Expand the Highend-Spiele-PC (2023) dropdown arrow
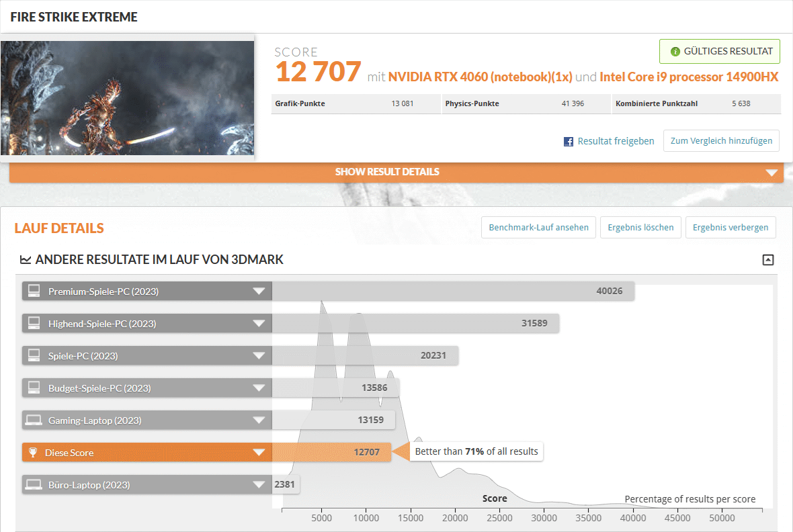The width and height of the screenshot is (793, 532). pos(259,324)
